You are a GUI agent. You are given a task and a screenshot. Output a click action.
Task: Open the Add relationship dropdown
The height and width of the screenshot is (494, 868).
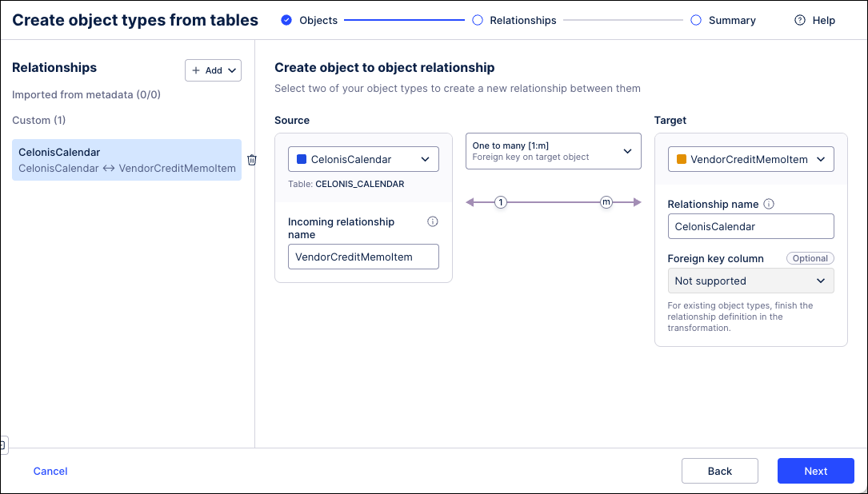click(213, 70)
